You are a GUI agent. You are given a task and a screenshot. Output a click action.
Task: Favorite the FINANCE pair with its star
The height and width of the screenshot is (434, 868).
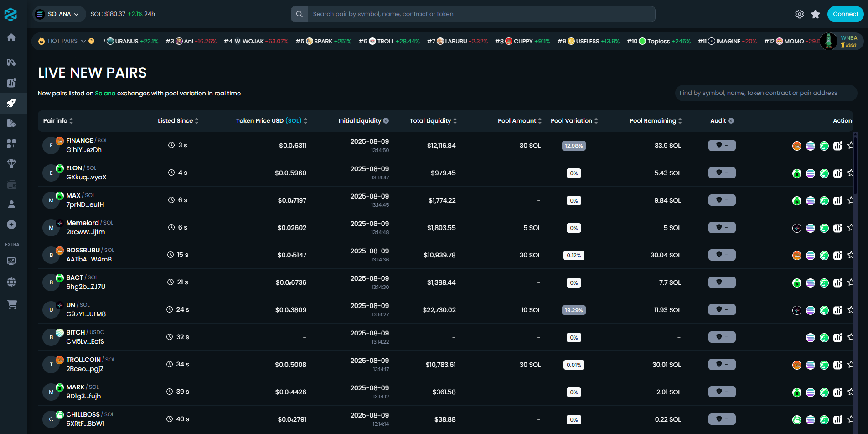851,145
